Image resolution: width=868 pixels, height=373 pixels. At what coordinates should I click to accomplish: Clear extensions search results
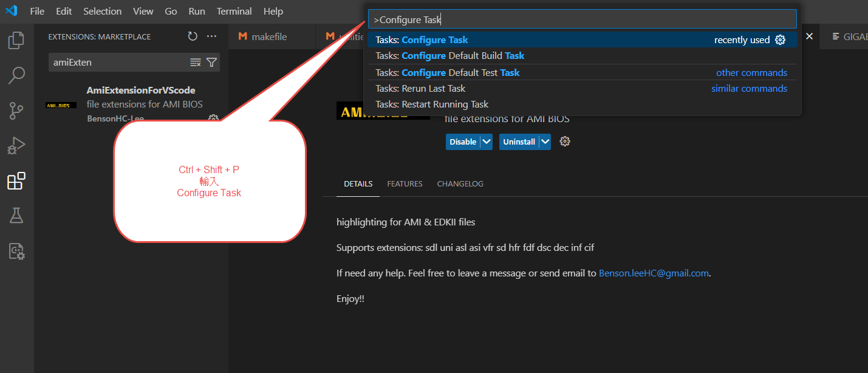pyautogui.click(x=196, y=63)
